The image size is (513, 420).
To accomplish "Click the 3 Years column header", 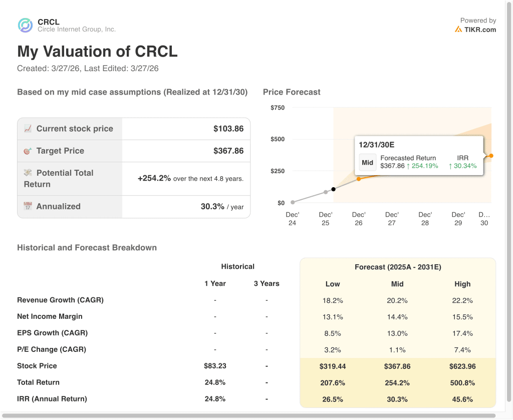I will coord(267,283).
